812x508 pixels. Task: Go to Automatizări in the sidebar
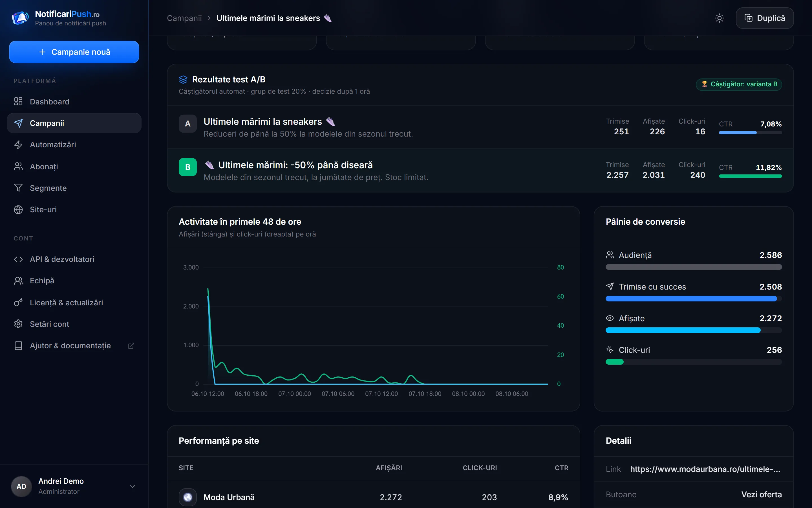tap(74, 145)
